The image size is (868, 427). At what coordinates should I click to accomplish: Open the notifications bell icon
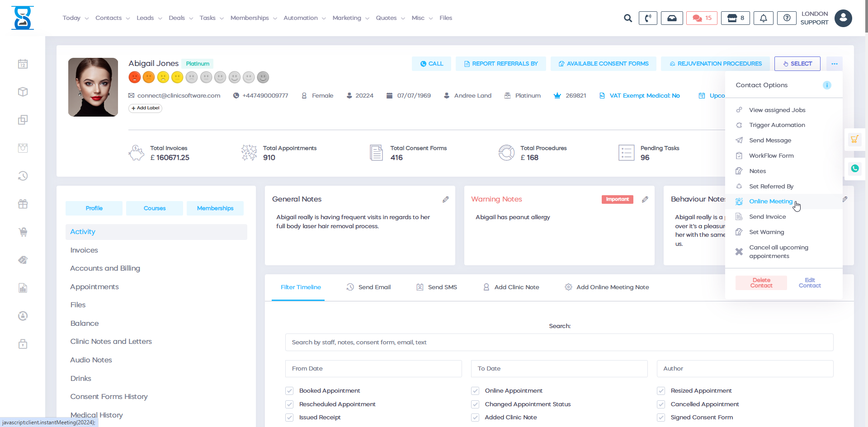tap(764, 18)
